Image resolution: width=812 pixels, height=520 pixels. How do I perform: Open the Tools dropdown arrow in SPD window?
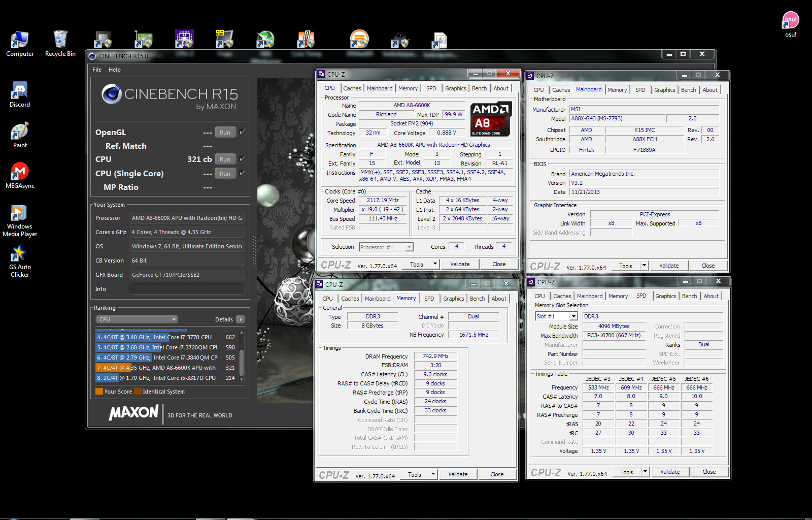pyautogui.click(x=645, y=472)
